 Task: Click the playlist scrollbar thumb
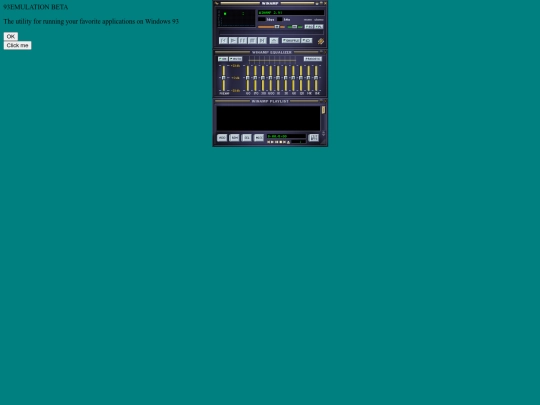[x=323, y=110]
